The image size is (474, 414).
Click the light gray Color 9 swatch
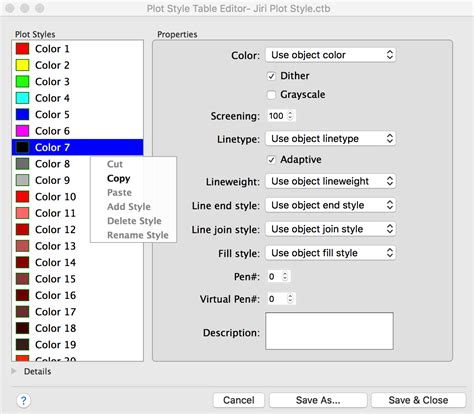22,180
